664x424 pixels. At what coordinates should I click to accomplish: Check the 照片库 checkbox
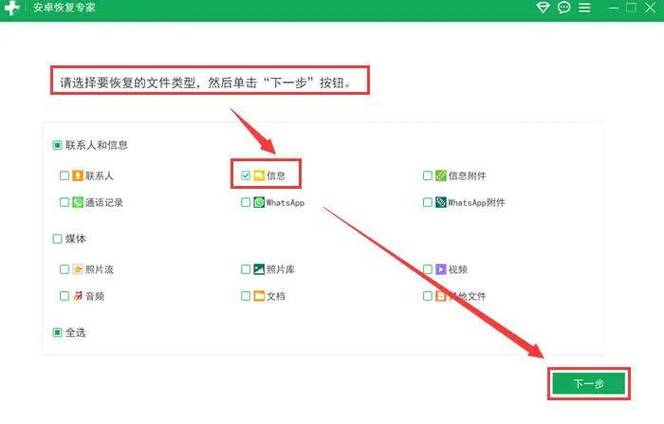pyautogui.click(x=246, y=269)
